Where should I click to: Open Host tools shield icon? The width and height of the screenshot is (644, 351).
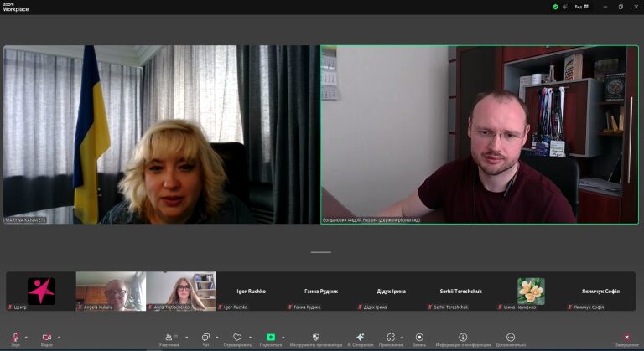tap(316, 337)
